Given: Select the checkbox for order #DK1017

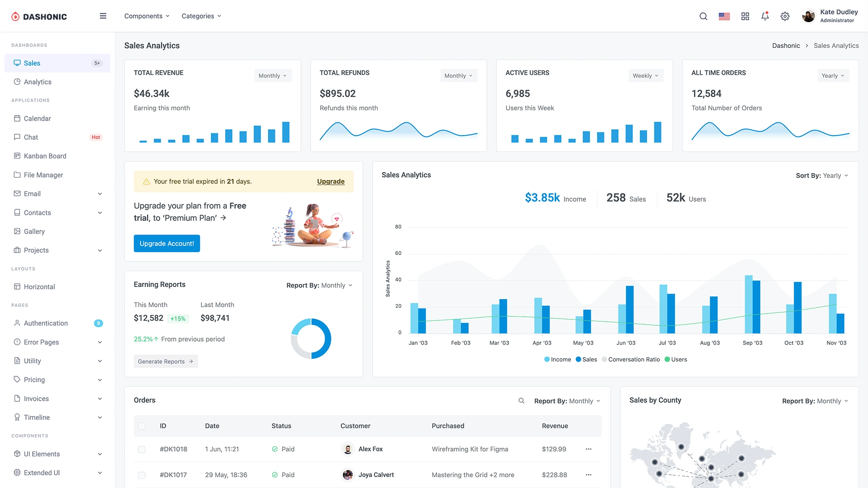Looking at the screenshot, I should click(142, 475).
